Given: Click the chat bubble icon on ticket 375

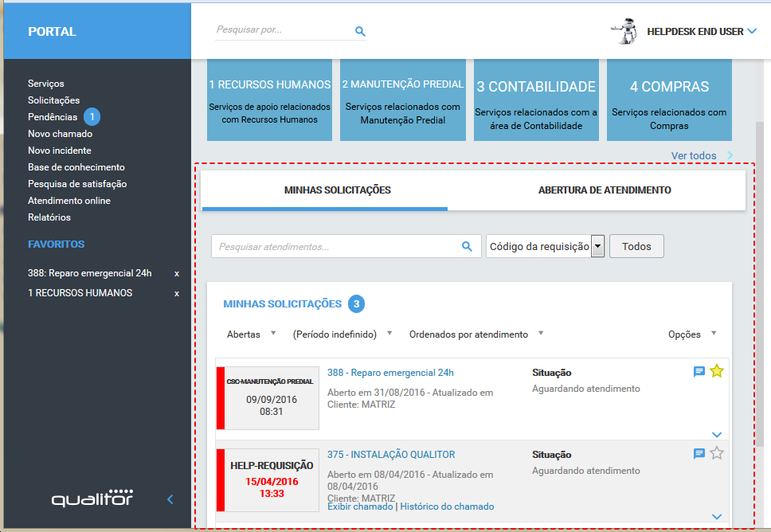Looking at the screenshot, I should point(699,453).
